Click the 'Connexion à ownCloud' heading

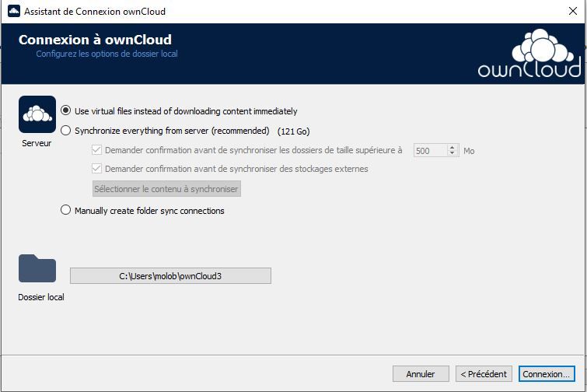pyautogui.click(x=95, y=40)
